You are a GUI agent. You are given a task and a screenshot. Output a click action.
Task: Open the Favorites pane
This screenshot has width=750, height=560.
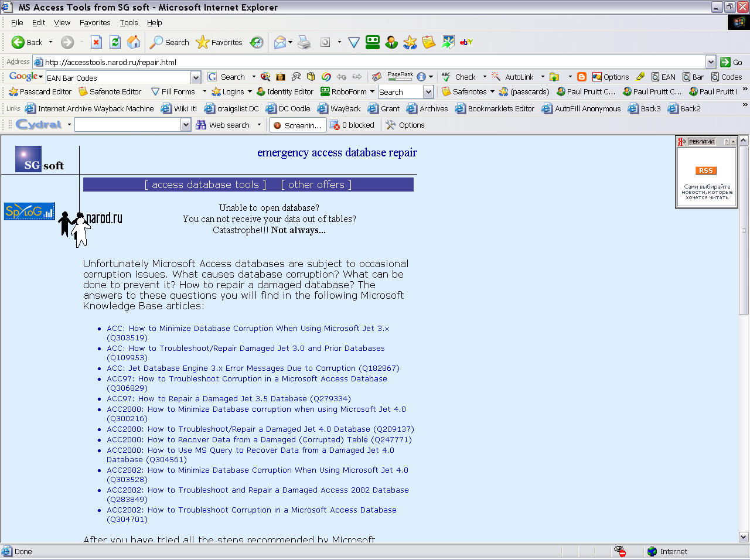(x=219, y=42)
